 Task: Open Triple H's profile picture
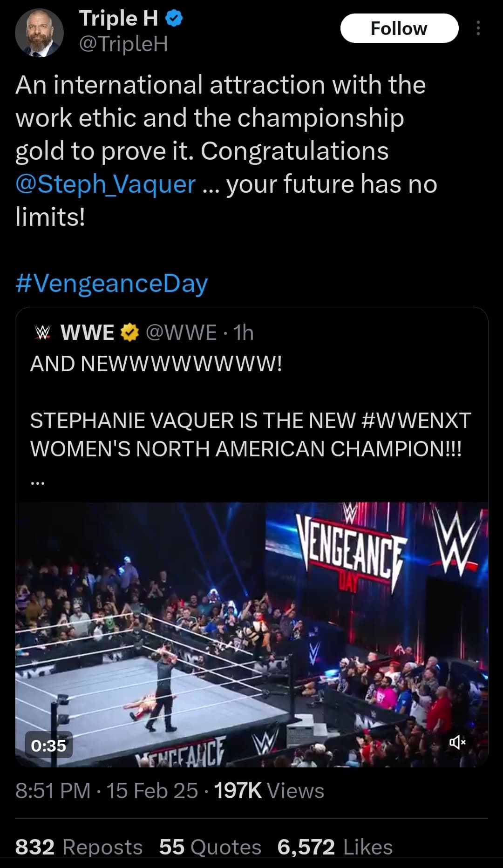[39, 33]
